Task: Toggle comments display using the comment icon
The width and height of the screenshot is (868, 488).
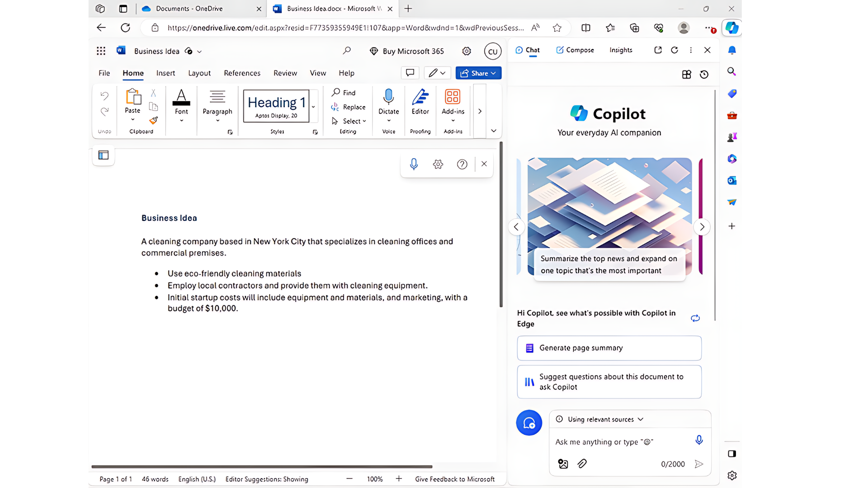Action: 410,73
